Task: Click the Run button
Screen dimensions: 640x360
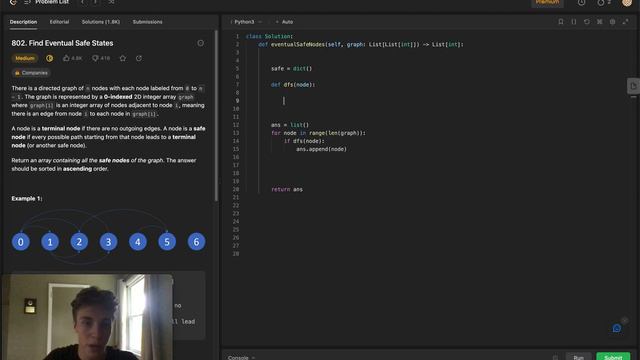Action: tap(578, 357)
